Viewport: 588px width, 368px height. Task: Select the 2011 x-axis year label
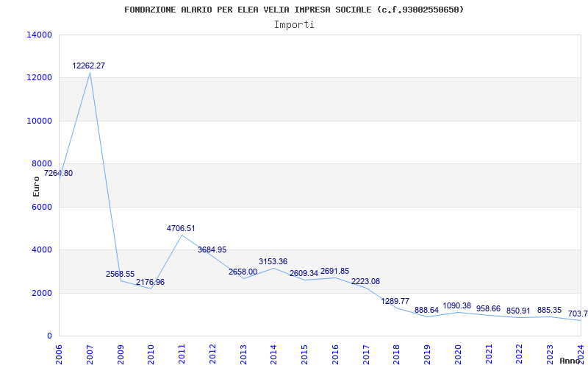(x=182, y=355)
